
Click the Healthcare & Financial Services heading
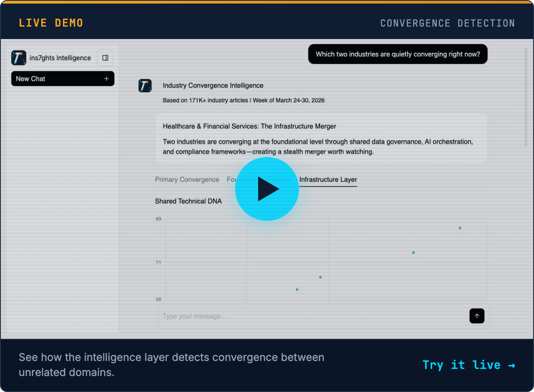point(249,126)
